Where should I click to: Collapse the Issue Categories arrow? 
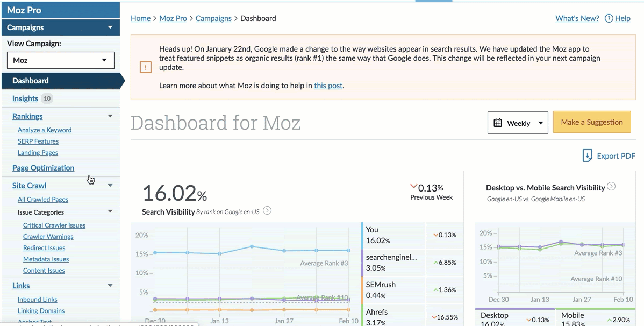point(110,211)
